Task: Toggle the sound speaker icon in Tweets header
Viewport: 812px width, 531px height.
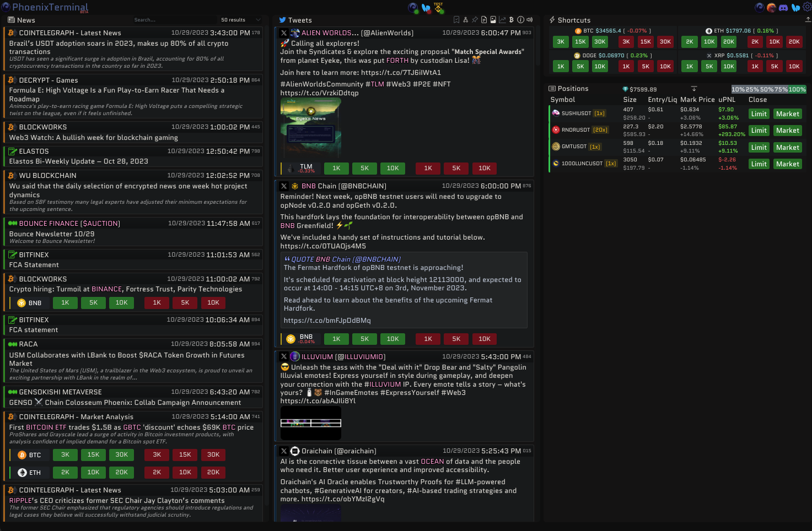Action: 529,20
